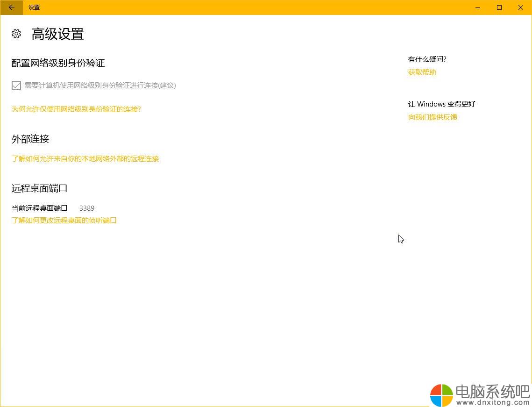Screen dimensions: 532x407
Task: Go back using the title bar arrow
Action: pyautogui.click(x=12, y=7)
